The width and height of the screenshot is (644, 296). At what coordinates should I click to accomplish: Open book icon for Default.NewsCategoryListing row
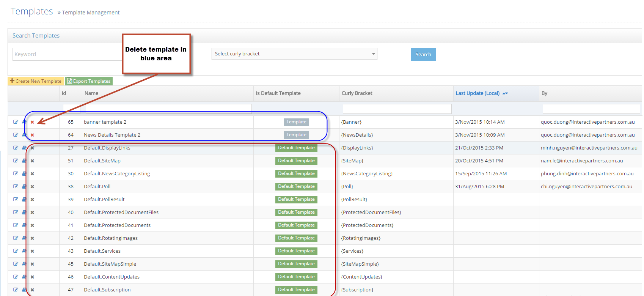click(x=24, y=173)
